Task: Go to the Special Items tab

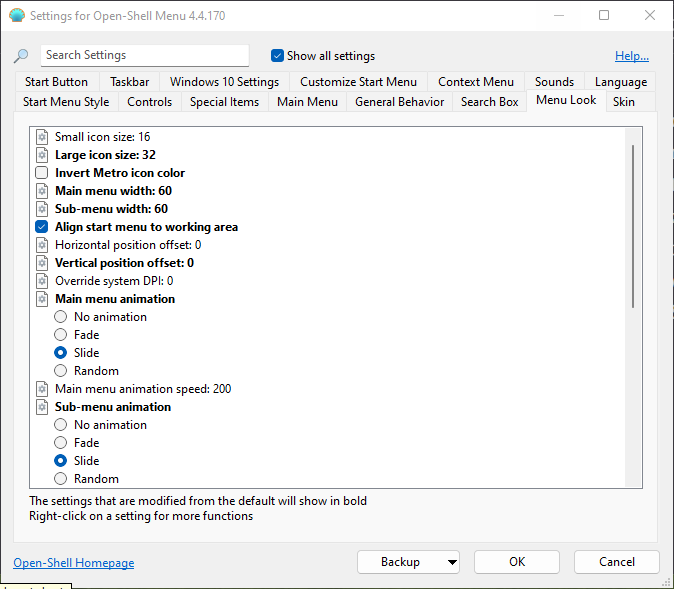Action: pyautogui.click(x=224, y=102)
